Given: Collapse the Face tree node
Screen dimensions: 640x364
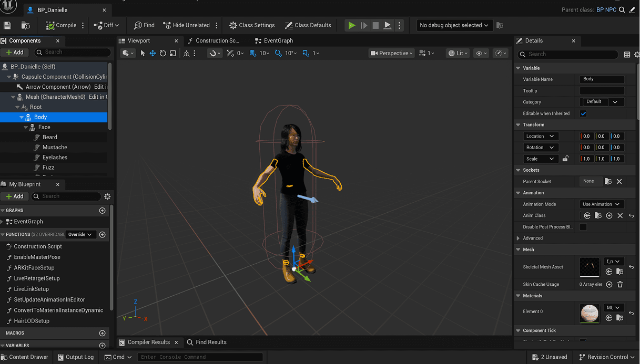Looking at the screenshot, I should [x=26, y=127].
